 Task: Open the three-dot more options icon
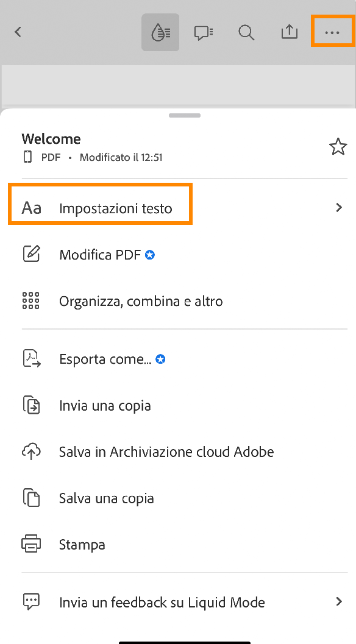(332, 32)
